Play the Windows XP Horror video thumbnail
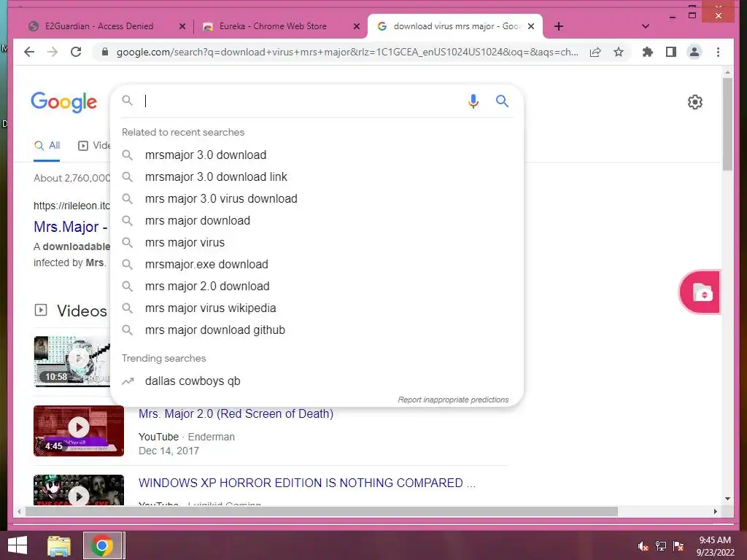Screen dimensions: 747x560 coord(79,490)
